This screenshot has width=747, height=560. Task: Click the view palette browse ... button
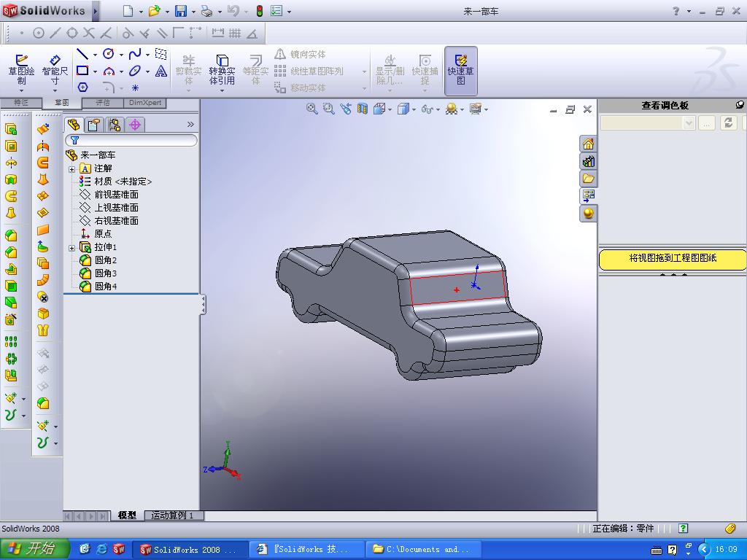(707, 122)
